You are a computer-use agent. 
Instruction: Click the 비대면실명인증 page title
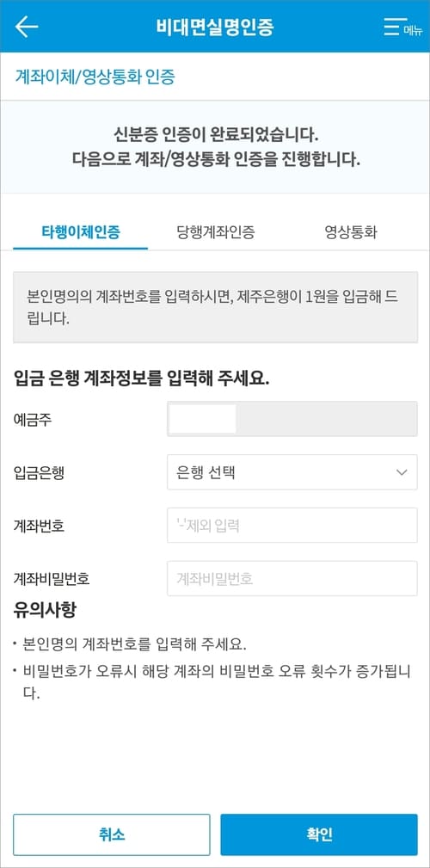click(215, 27)
